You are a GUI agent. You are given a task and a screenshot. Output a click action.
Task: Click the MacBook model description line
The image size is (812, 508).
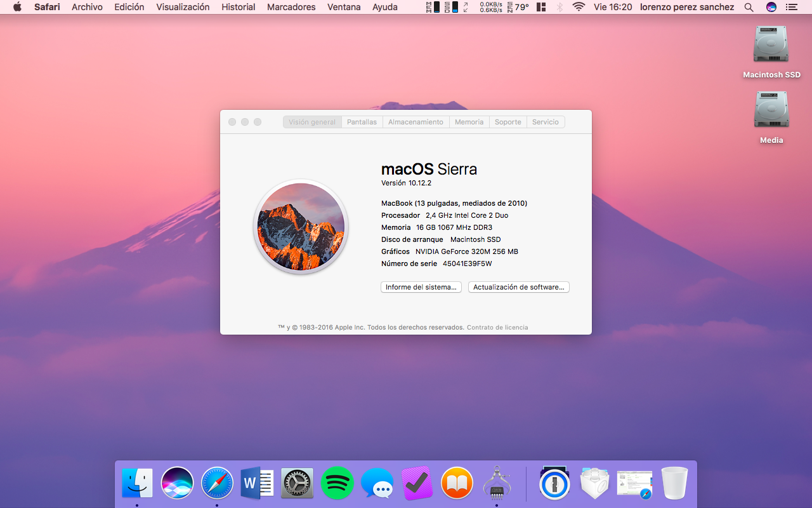pos(454,203)
